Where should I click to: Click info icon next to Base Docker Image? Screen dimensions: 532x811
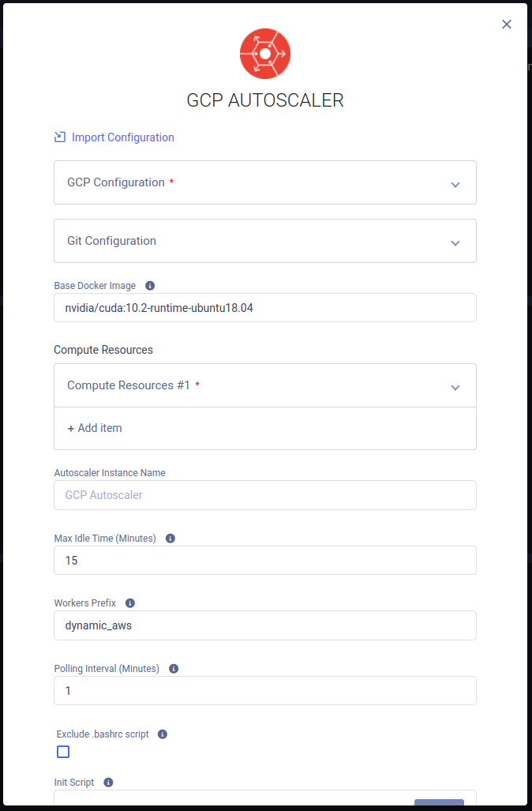(150, 286)
